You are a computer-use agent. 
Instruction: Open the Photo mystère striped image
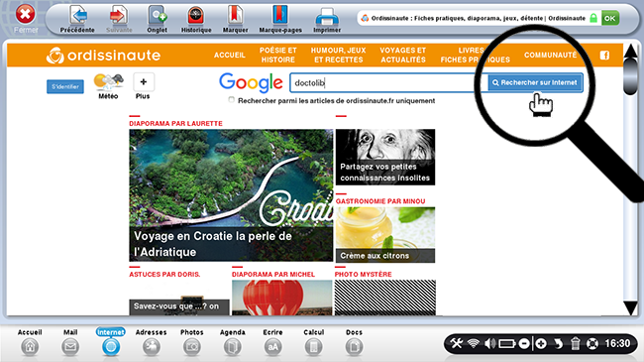pyautogui.click(x=385, y=298)
